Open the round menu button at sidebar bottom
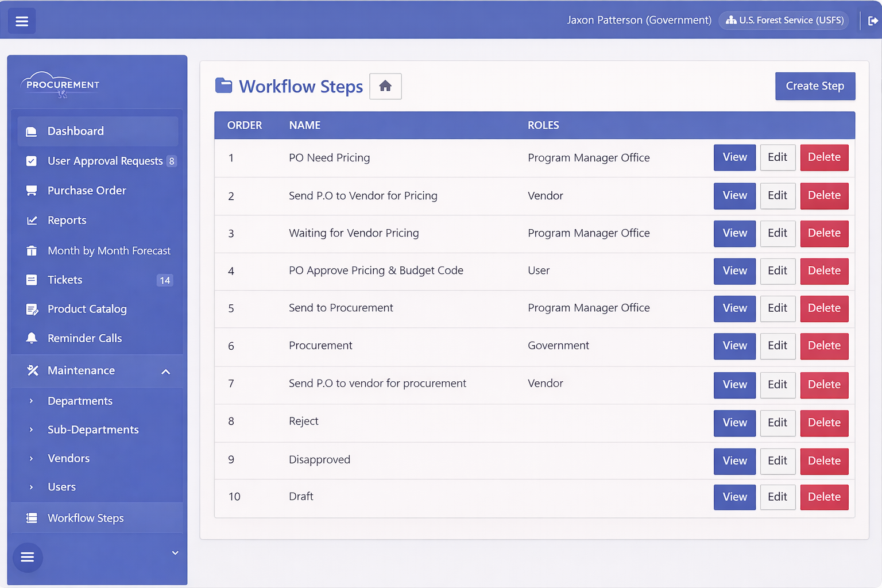This screenshot has width=882, height=588. (28, 557)
